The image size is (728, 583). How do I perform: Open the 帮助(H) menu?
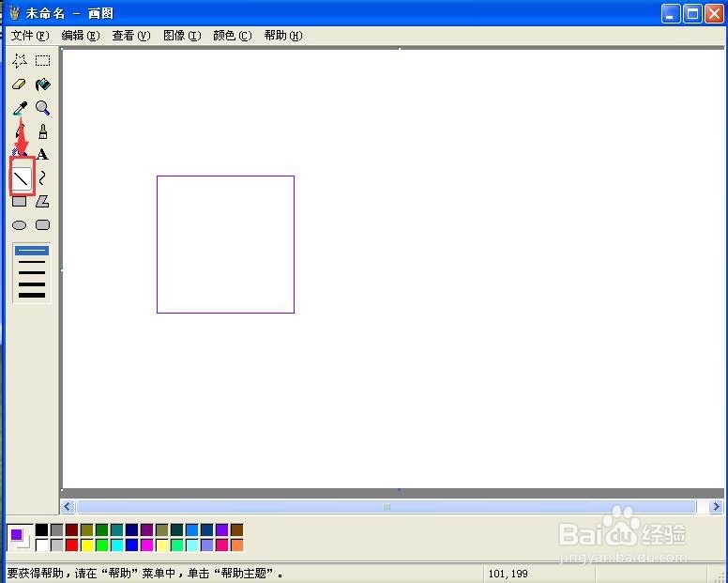283,36
